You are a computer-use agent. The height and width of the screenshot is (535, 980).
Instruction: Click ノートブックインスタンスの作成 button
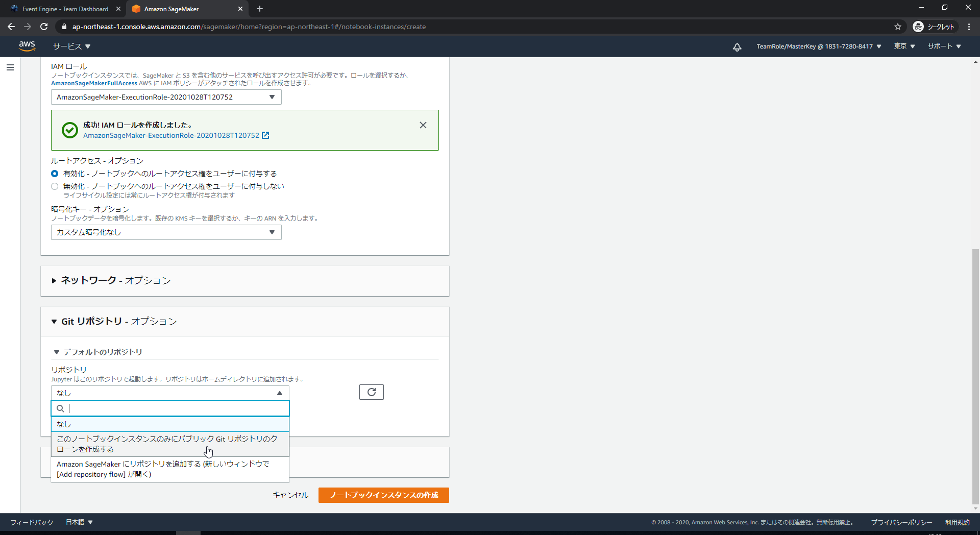tap(384, 495)
